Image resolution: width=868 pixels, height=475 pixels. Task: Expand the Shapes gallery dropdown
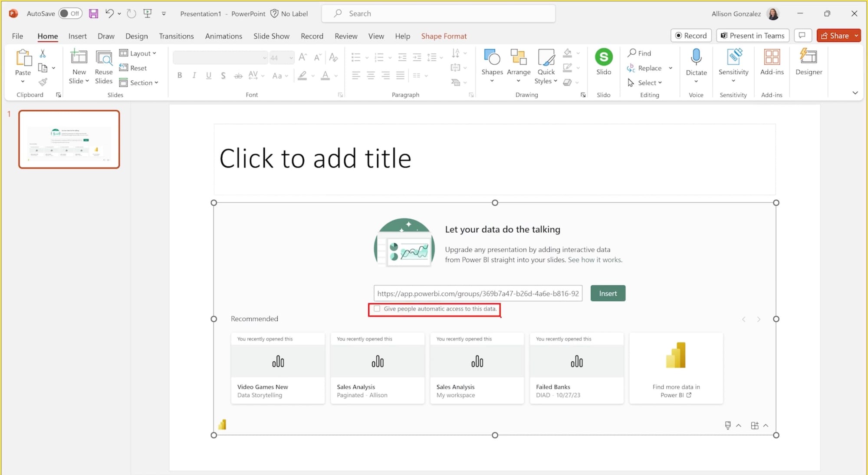pos(492,81)
